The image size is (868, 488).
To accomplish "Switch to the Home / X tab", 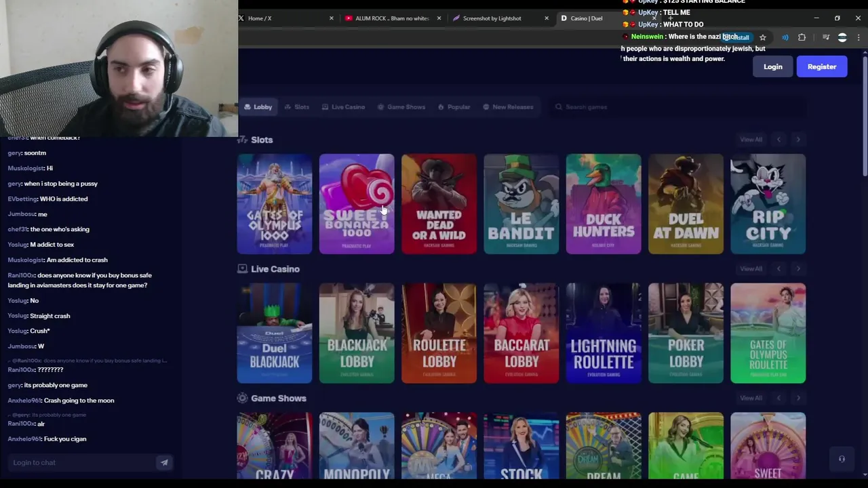I will click(x=285, y=18).
